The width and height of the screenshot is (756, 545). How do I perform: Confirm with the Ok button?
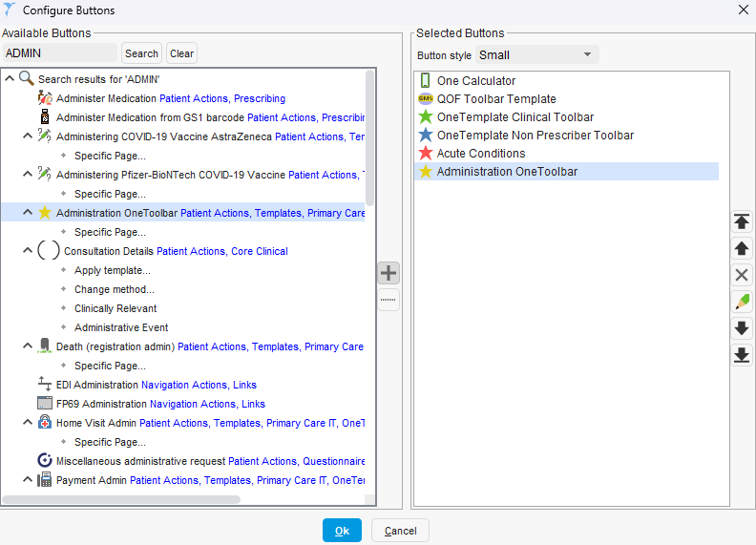click(x=342, y=531)
